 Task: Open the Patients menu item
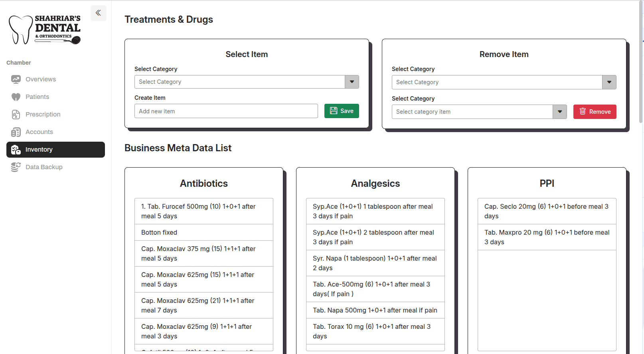[x=37, y=97]
